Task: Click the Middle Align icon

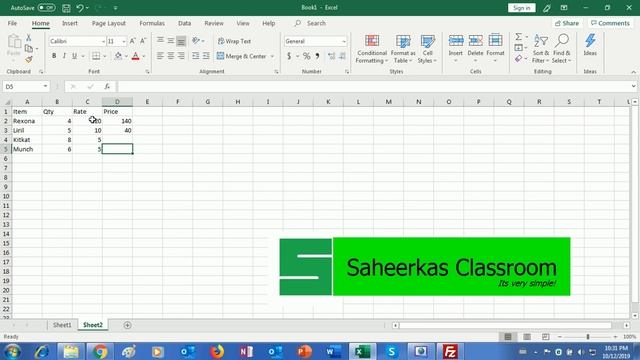Action: (x=171, y=40)
